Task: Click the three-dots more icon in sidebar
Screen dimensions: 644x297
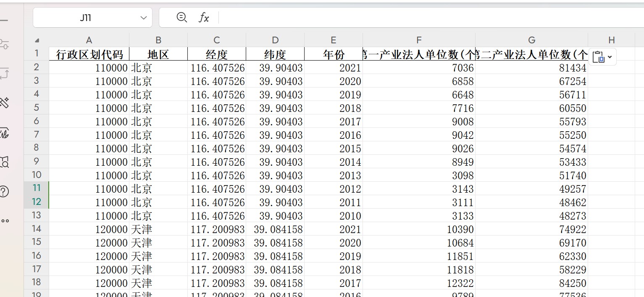Action: [x=5, y=221]
